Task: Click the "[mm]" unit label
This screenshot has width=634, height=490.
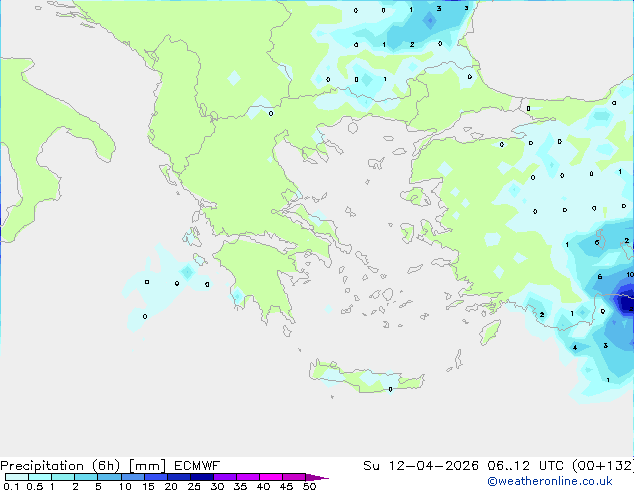Action: tap(147, 466)
